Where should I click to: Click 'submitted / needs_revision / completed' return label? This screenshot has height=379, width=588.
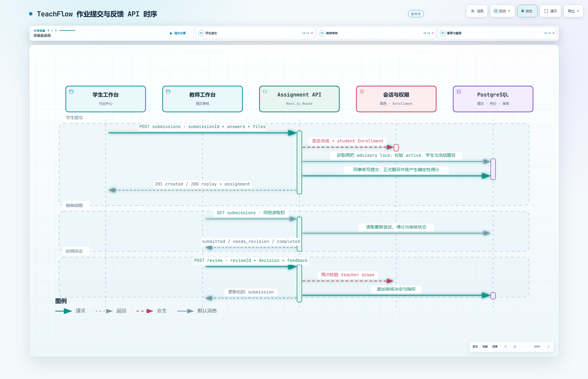pos(251,241)
